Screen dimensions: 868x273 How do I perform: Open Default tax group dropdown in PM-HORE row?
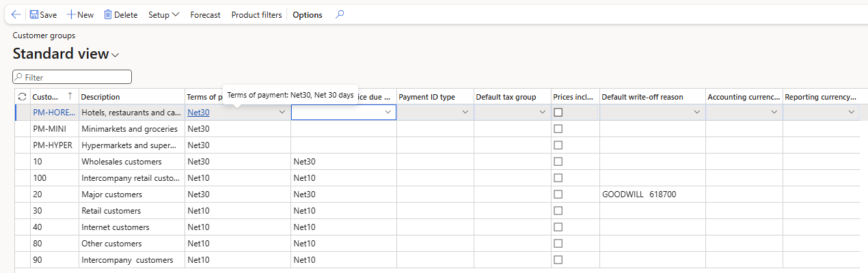pos(543,113)
